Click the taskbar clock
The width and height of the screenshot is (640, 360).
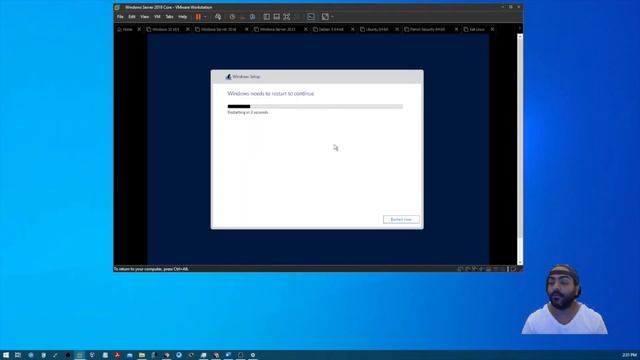629,355
